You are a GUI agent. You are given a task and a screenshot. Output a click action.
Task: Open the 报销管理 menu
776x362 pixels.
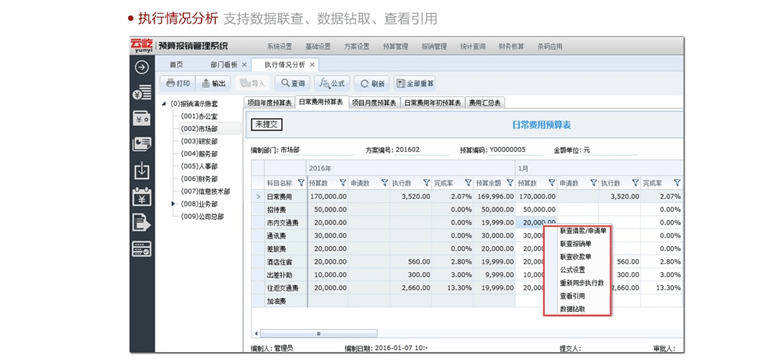coord(434,47)
